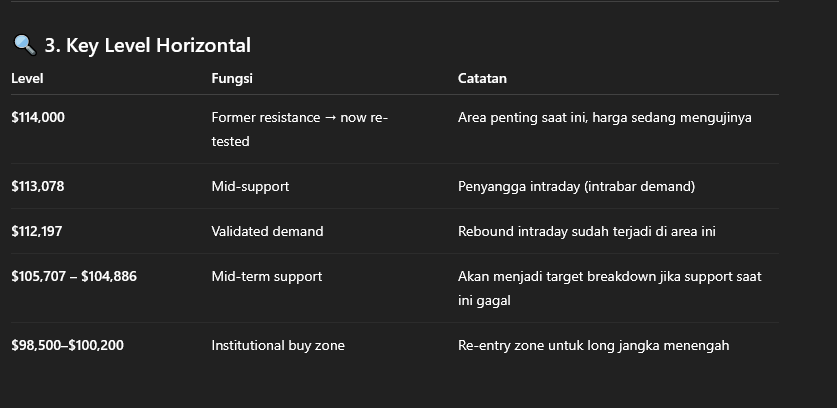Image resolution: width=837 pixels, height=408 pixels.
Task: Click note 'Penyangga intraday (intrabar demand)'
Action: tap(577, 186)
